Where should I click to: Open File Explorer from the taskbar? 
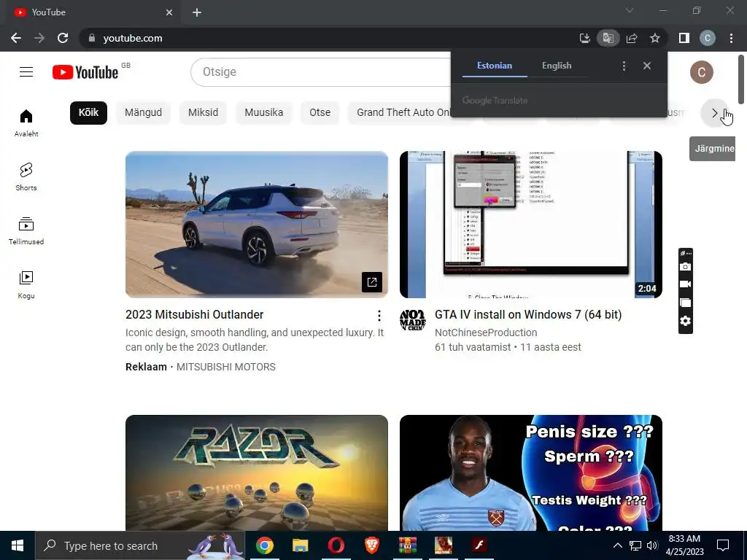(x=300, y=545)
